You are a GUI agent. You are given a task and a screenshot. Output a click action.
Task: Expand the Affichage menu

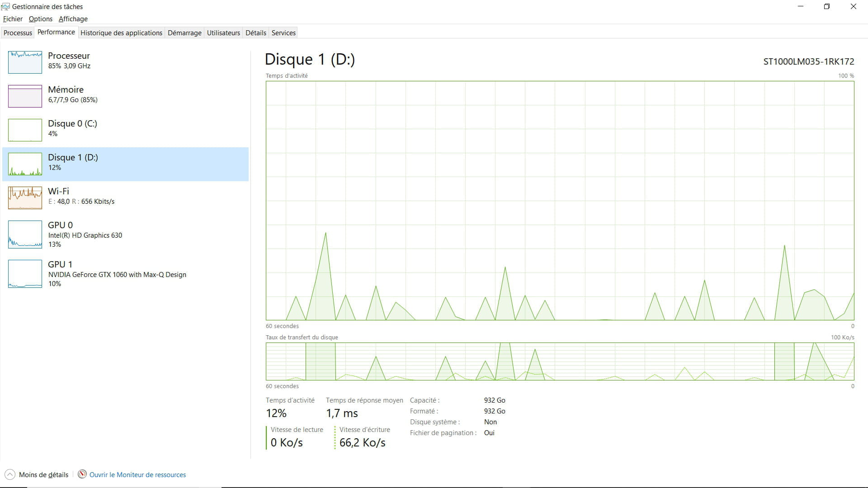point(73,19)
